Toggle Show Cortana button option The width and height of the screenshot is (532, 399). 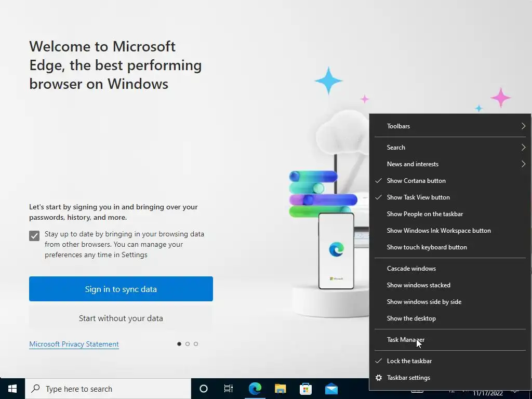tap(450, 180)
